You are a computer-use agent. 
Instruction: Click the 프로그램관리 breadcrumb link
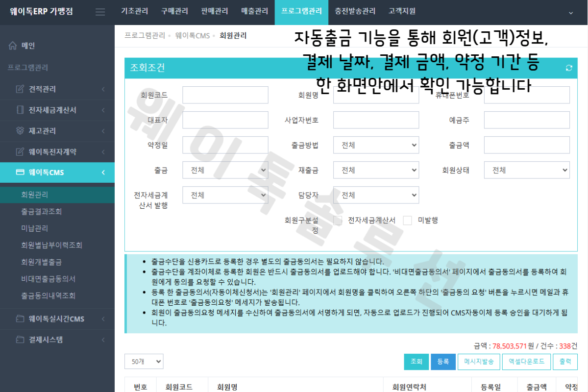click(x=145, y=36)
